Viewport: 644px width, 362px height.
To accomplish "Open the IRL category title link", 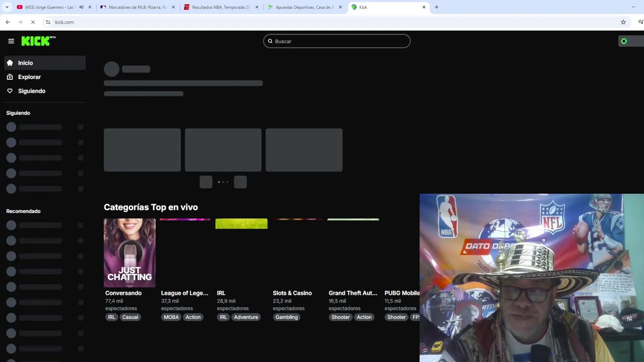I will point(221,293).
